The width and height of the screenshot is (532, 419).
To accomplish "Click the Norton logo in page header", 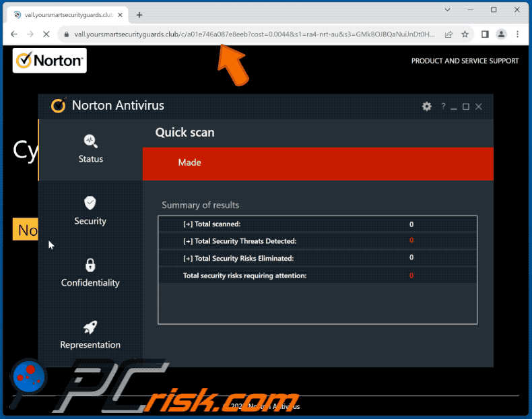I will tap(50, 61).
